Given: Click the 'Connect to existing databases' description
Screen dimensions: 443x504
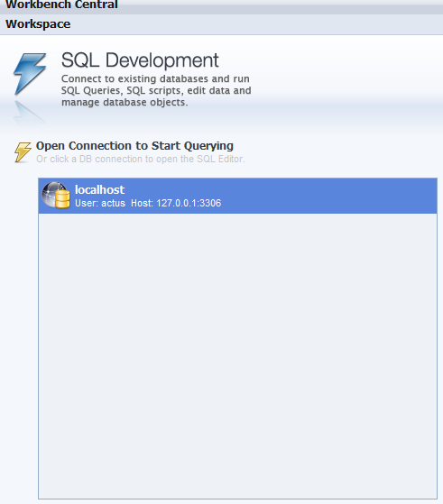Looking at the screenshot, I should pyautogui.click(x=155, y=78).
